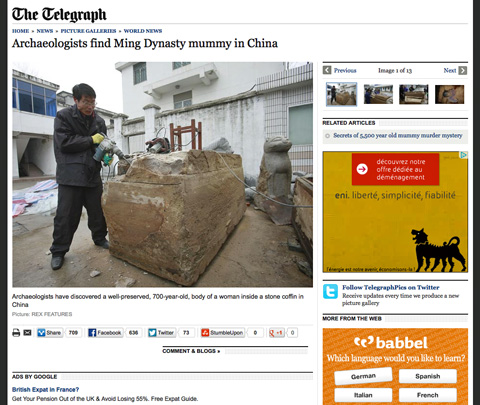The image size is (480, 405).
Task: Go to the Picture Galleries breadcrumb
Action: (88, 31)
